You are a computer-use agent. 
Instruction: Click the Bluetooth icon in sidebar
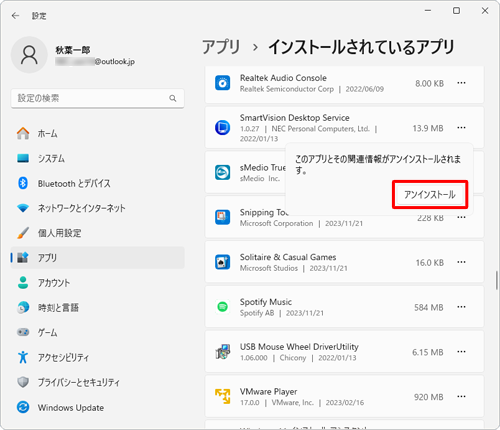23,183
